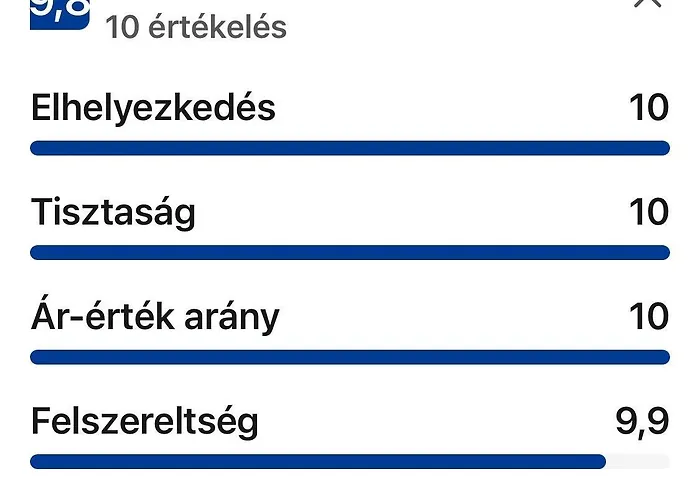
Task: Open the 10 értékelés reviews count
Action: tap(196, 27)
